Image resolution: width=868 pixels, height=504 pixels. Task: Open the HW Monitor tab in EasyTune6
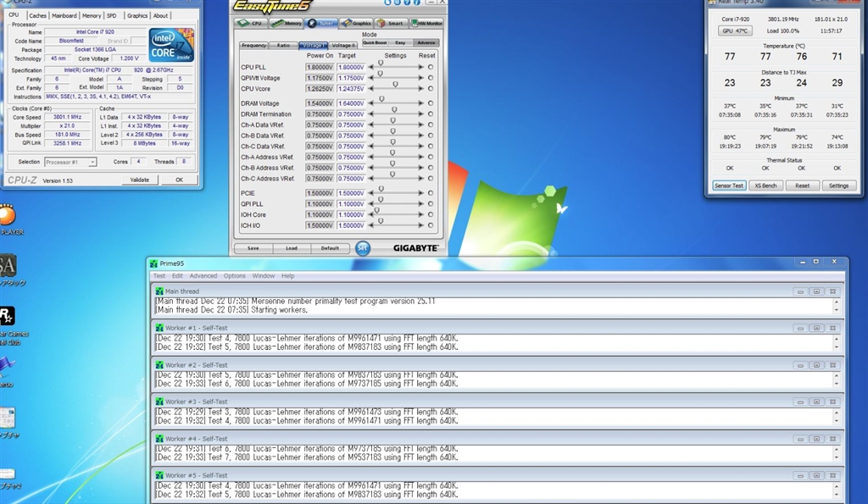[426, 23]
